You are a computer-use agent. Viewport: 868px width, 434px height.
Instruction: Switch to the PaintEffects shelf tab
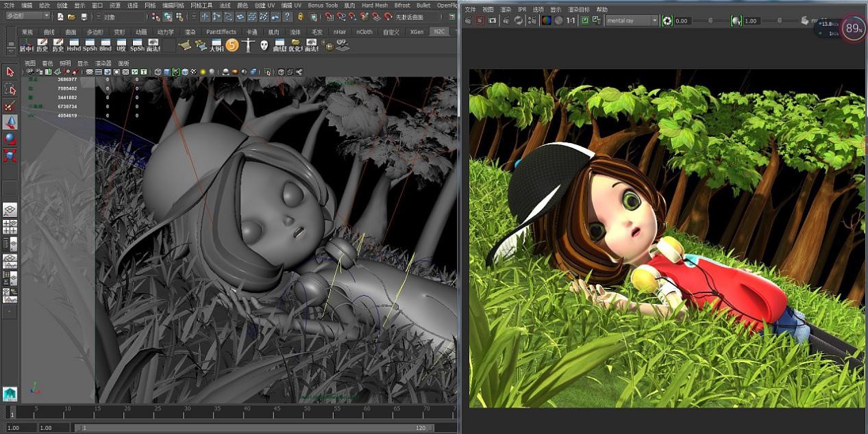[x=221, y=31]
